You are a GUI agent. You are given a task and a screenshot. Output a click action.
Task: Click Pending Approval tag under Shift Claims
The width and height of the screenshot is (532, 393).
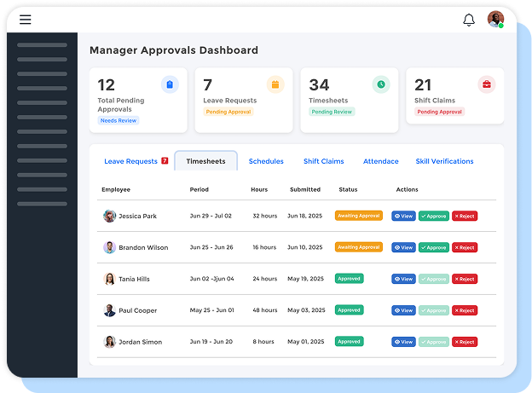[439, 112]
